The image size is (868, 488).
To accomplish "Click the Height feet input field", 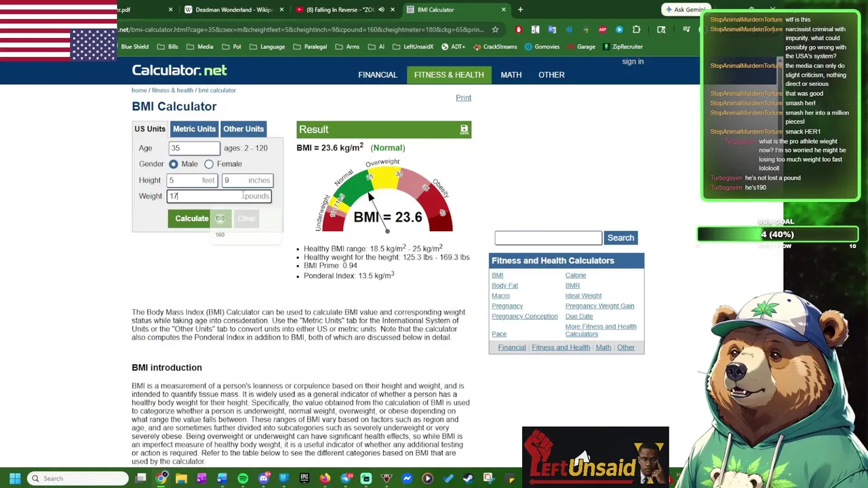I will 192,180.
